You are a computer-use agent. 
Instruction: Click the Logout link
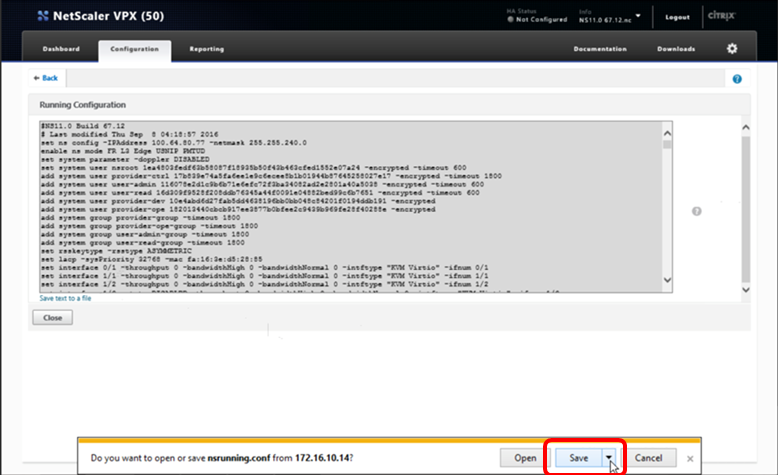click(677, 17)
